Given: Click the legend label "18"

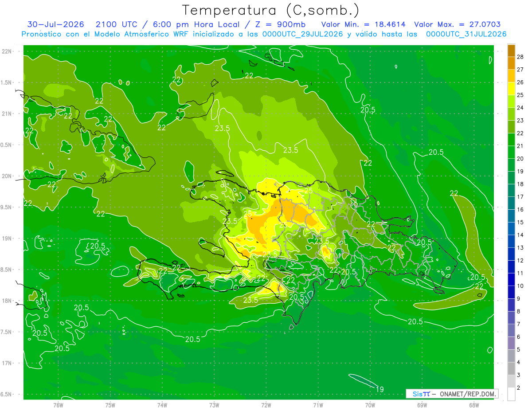Looking at the screenshot, I should tap(520, 184).
